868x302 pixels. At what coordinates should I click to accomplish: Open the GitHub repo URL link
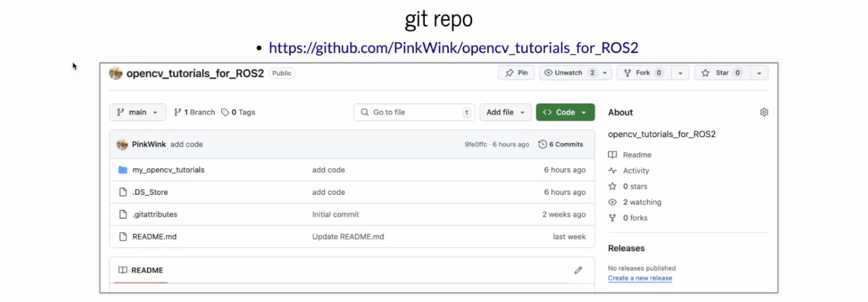point(453,48)
